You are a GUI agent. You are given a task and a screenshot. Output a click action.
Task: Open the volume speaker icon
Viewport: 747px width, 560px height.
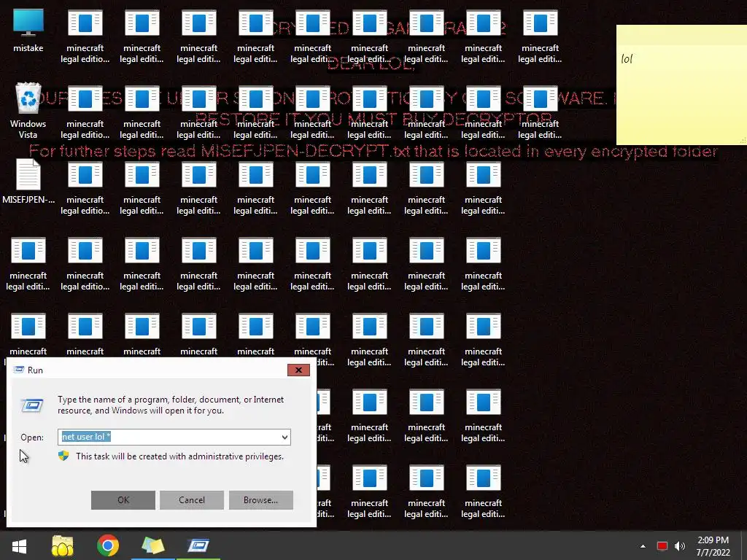(680, 546)
